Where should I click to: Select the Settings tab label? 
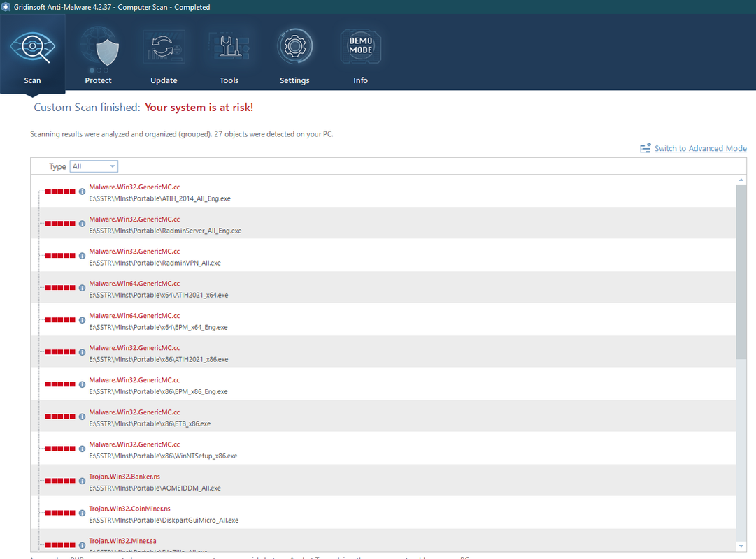(x=294, y=80)
